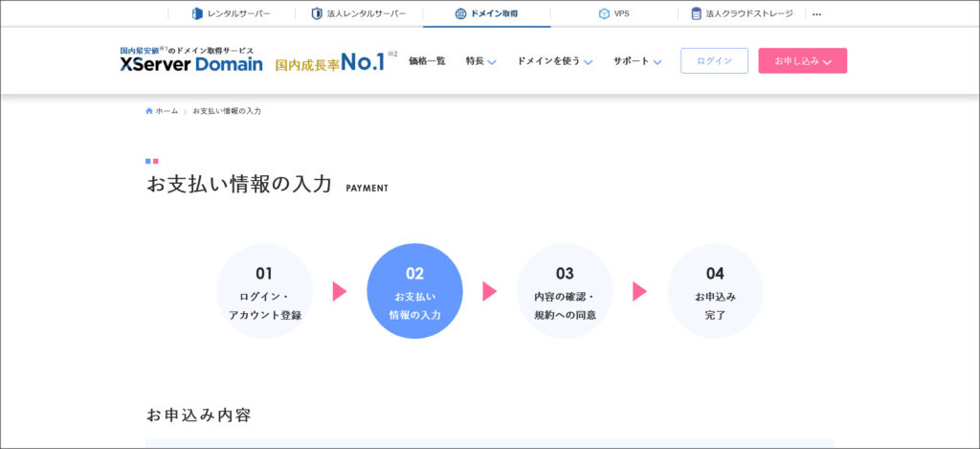Click step 01 ログイン・アカウント登録 circle
Viewport: 980px width, 449px height.
pyautogui.click(x=265, y=291)
